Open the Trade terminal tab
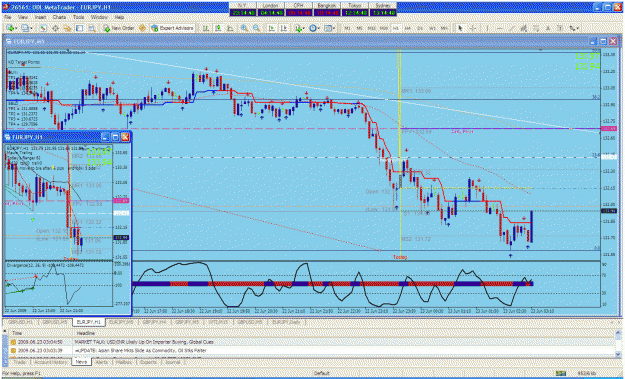Screen dimensions: 625x379 19,362
